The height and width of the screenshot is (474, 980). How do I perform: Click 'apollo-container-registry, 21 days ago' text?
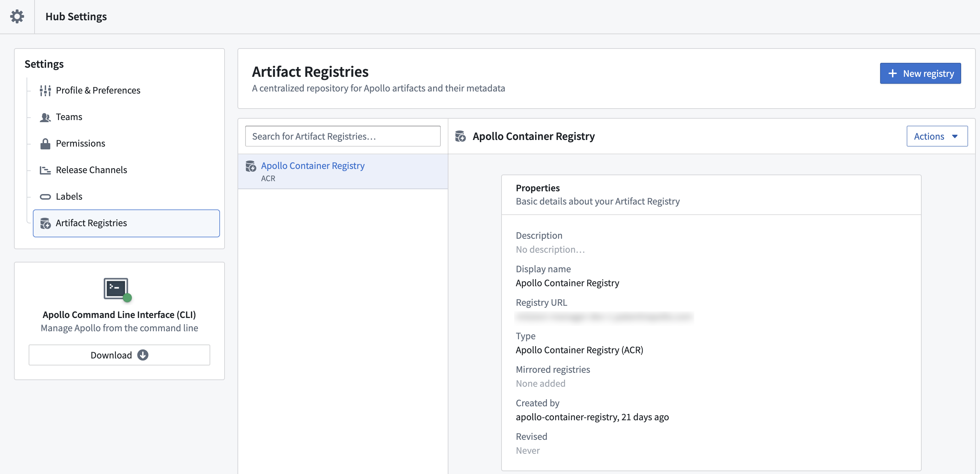[592, 417]
